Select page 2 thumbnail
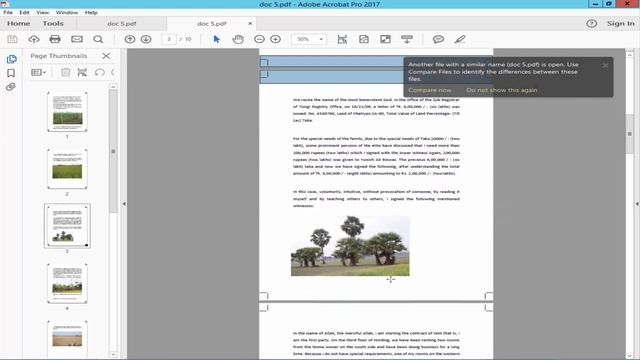 click(67, 169)
